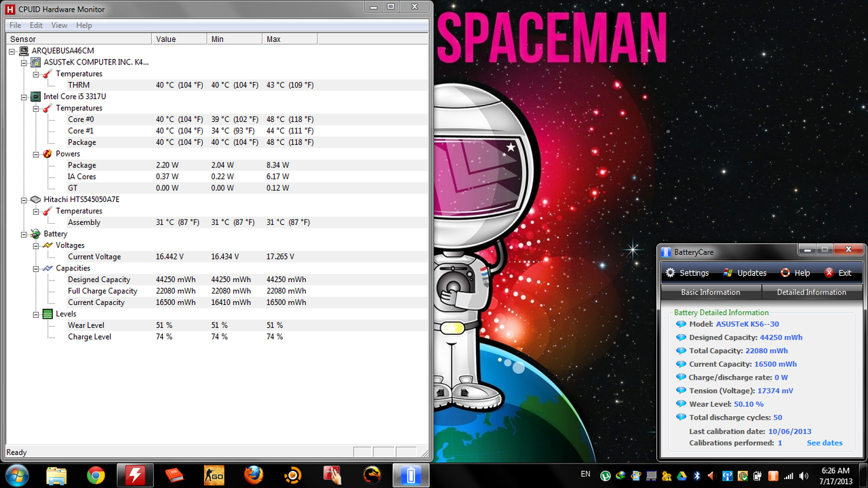Collapse the Intel Core i5 3317U node
Screen dimensions: 868x488
point(24,96)
